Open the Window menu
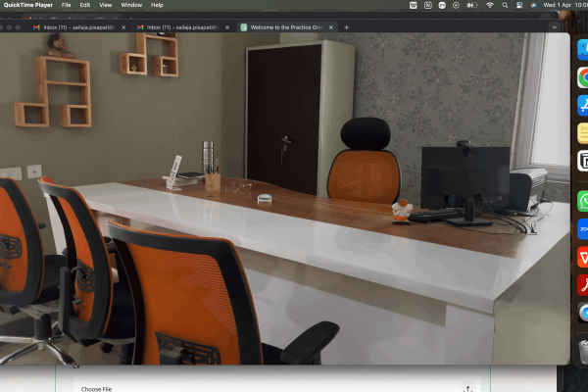 pos(131,5)
